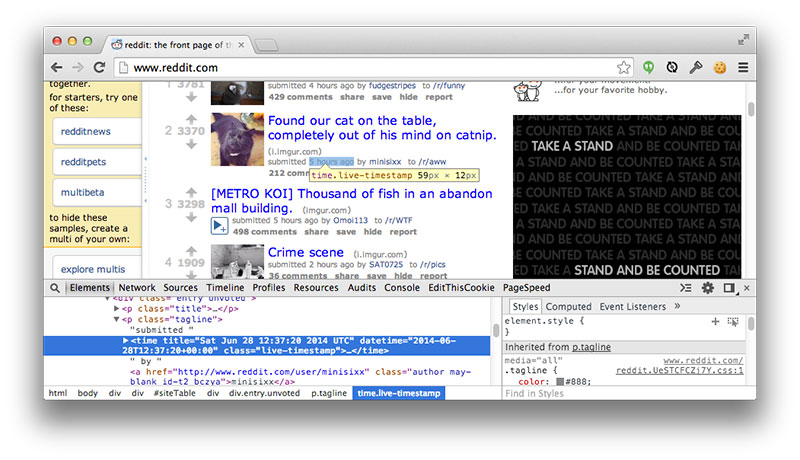Toggle fullscreen with the expand arrows icon
Screen dimensions: 800x460
[743, 39]
